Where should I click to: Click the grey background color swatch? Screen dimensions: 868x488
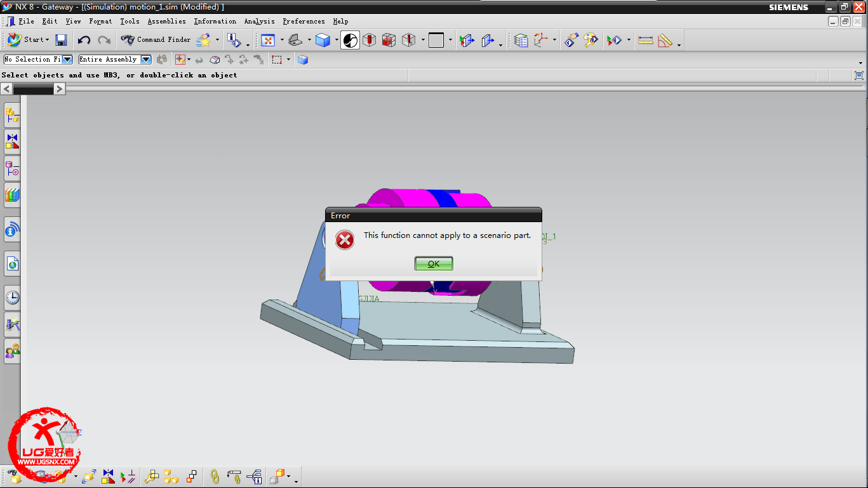[436, 40]
